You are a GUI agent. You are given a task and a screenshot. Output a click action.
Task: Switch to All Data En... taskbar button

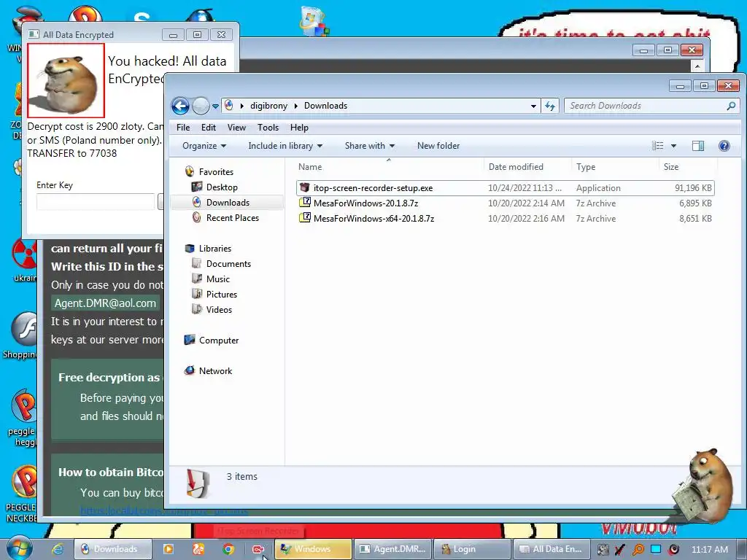click(551, 549)
